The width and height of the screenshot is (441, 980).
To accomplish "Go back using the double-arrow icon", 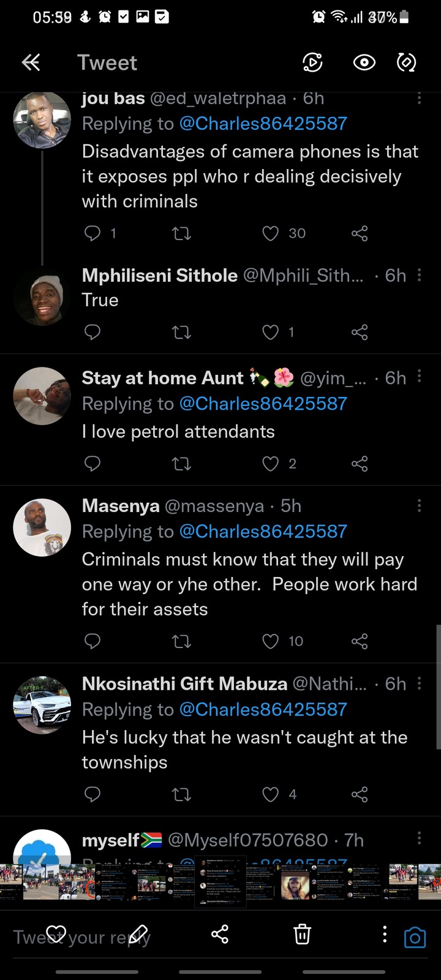I will point(31,62).
